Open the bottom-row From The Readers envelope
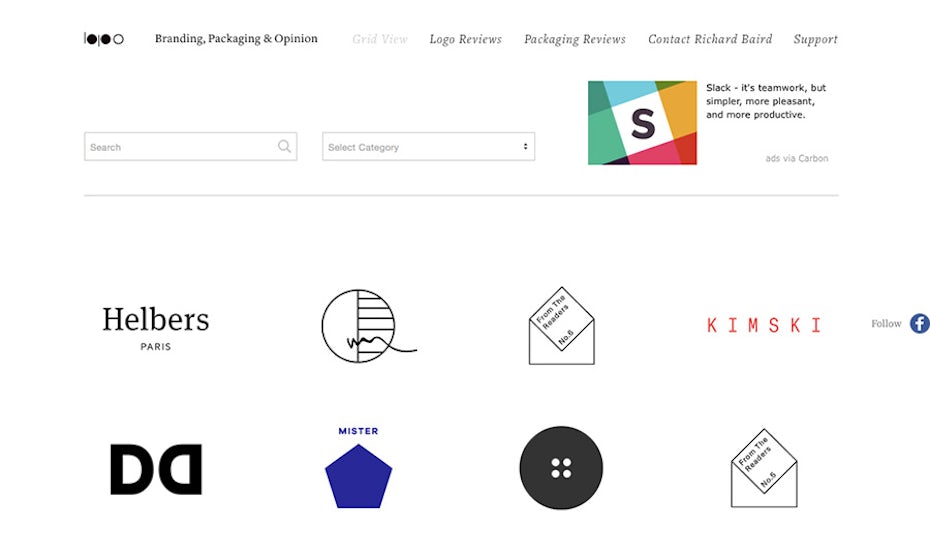930x558 pixels. point(764,468)
